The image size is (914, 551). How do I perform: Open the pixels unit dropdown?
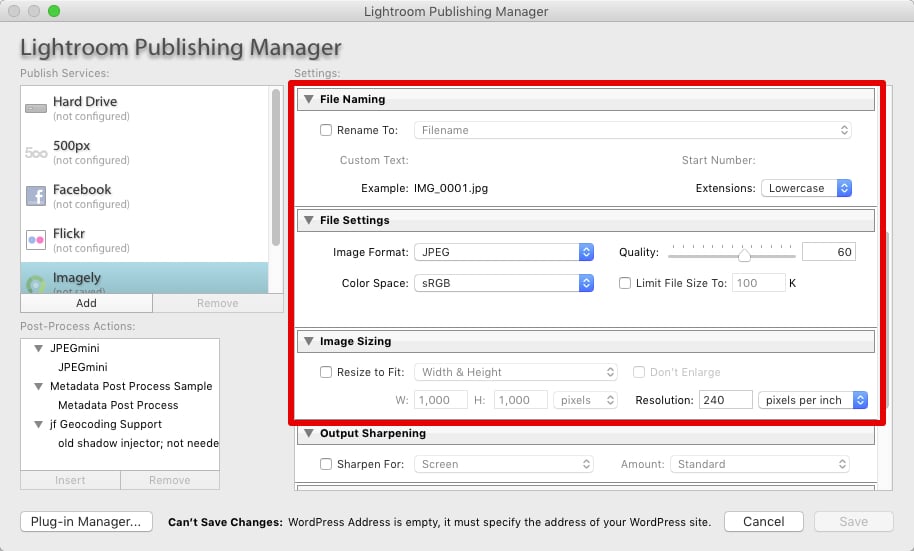coord(585,400)
